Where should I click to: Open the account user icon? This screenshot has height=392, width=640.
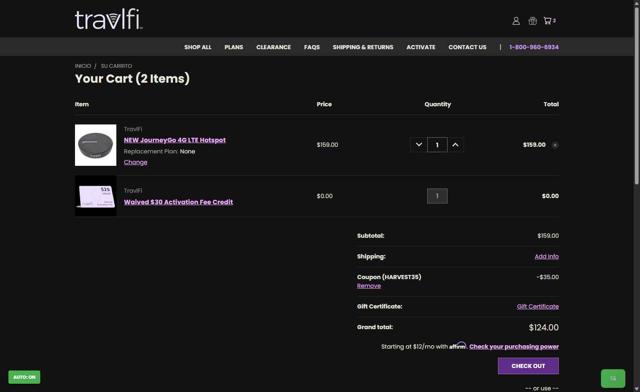(x=516, y=21)
